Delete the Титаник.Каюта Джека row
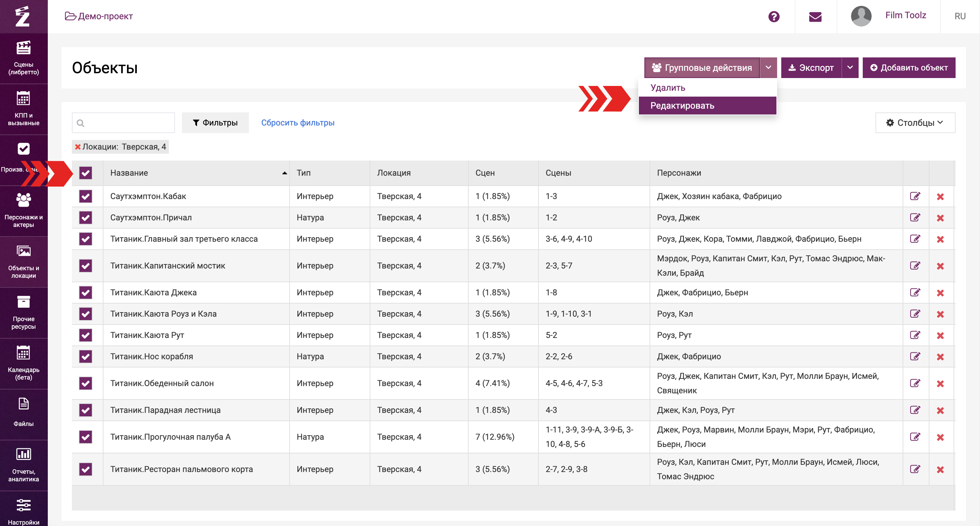This screenshot has width=980, height=526. (x=940, y=293)
